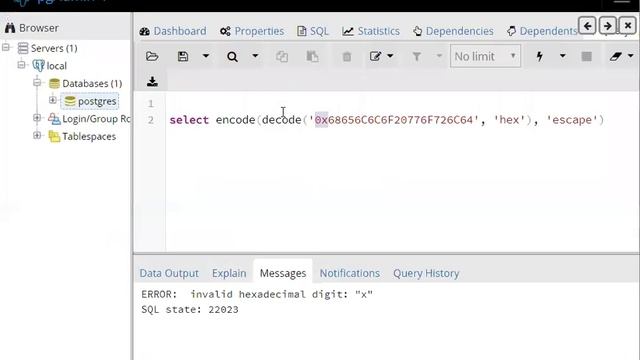Click the Find magnifier icon
Viewport: 640px width, 360px height.
click(232, 56)
